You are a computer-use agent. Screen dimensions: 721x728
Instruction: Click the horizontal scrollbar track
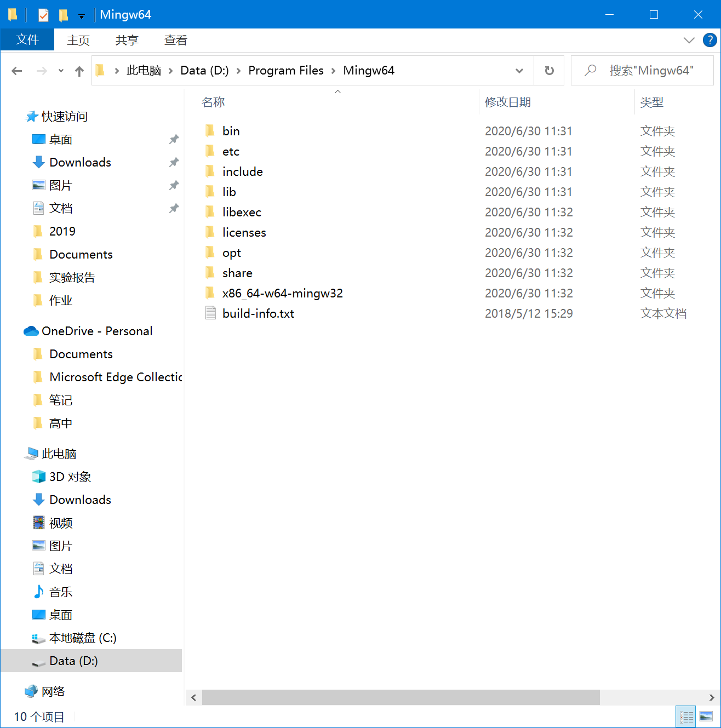[x=651, y=697]
